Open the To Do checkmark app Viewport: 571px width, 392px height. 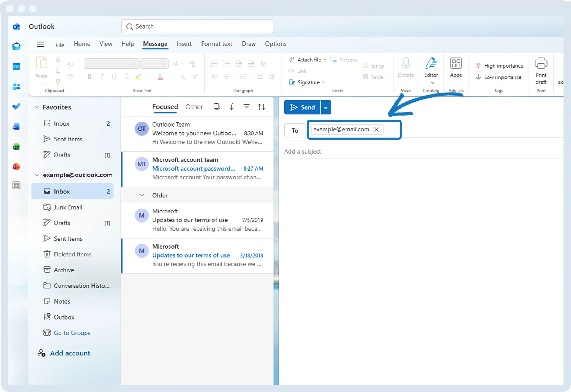click(16, 106)
